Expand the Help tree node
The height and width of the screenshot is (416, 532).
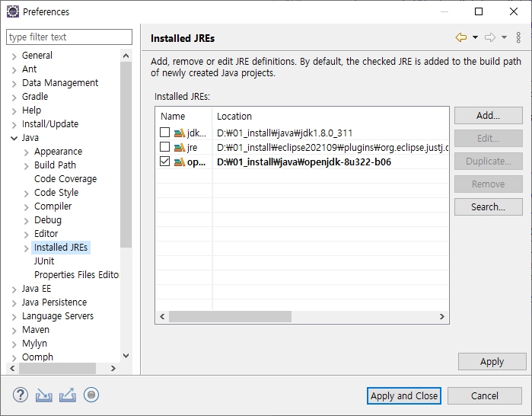click(14, 111)
